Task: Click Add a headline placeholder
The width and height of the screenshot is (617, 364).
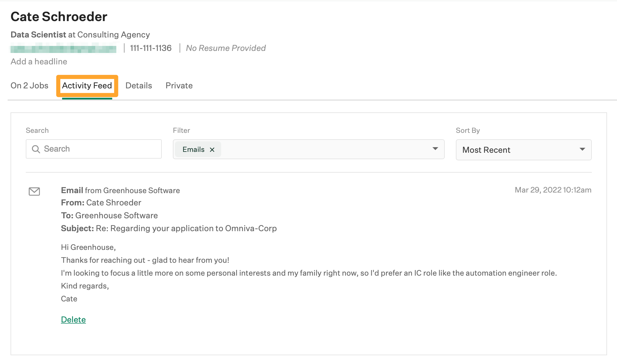Action: coord(39,62)
